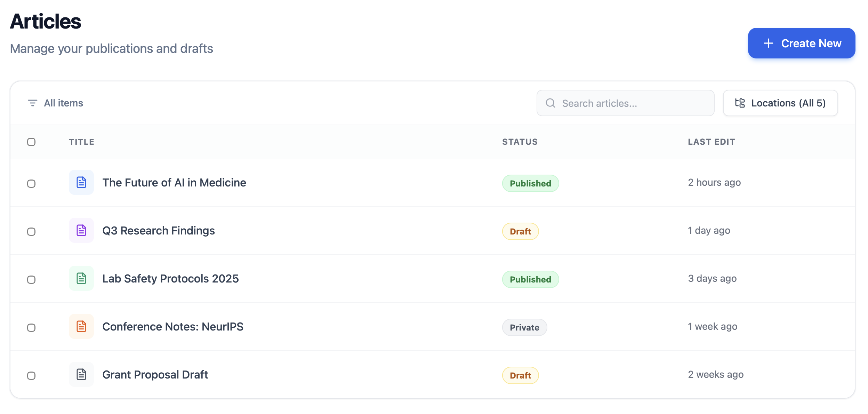The width and height of the screenshot is (868, 414).
Task: Sort by the Last Edit column header
Action: (x=711, y=142)
